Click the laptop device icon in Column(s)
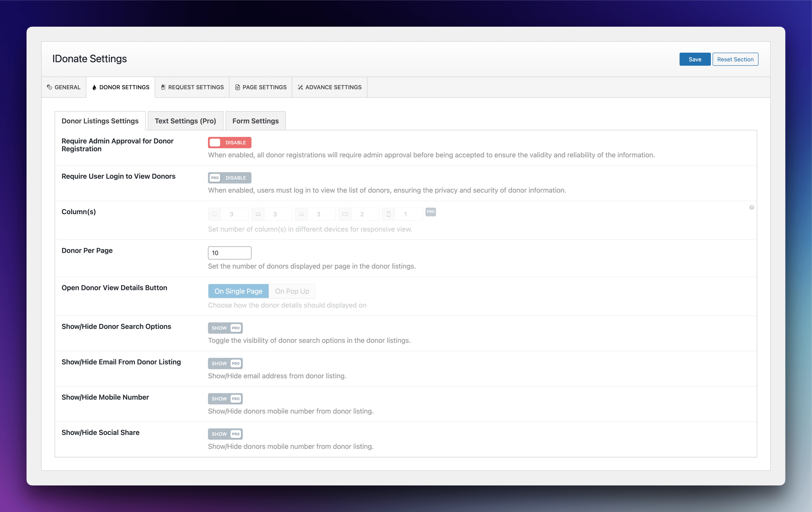Image resolution: width=812 pixels, height=512 pixels. (258, 214)
